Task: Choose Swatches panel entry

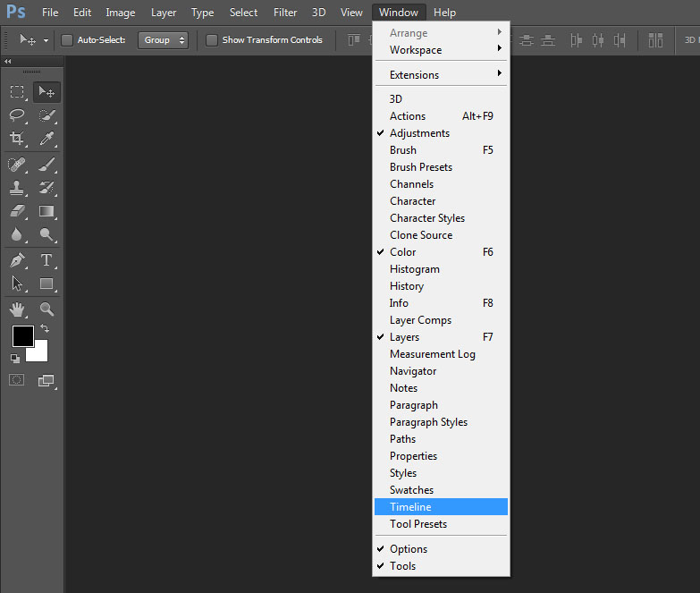Action: tap(441, 490)
